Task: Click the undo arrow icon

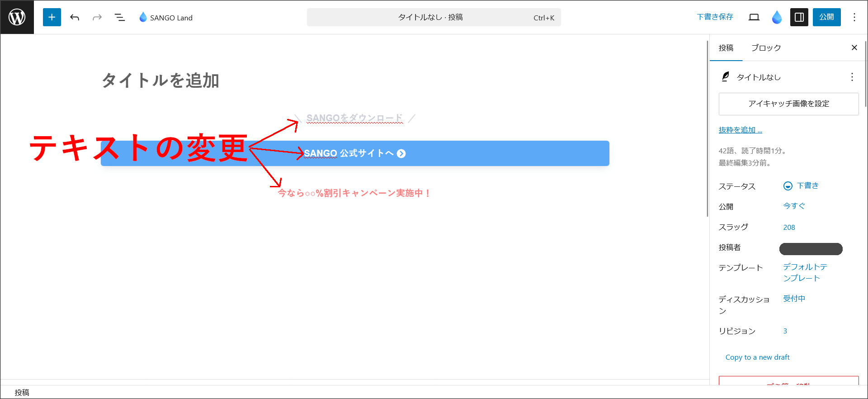Action: (x=75, y=17)
